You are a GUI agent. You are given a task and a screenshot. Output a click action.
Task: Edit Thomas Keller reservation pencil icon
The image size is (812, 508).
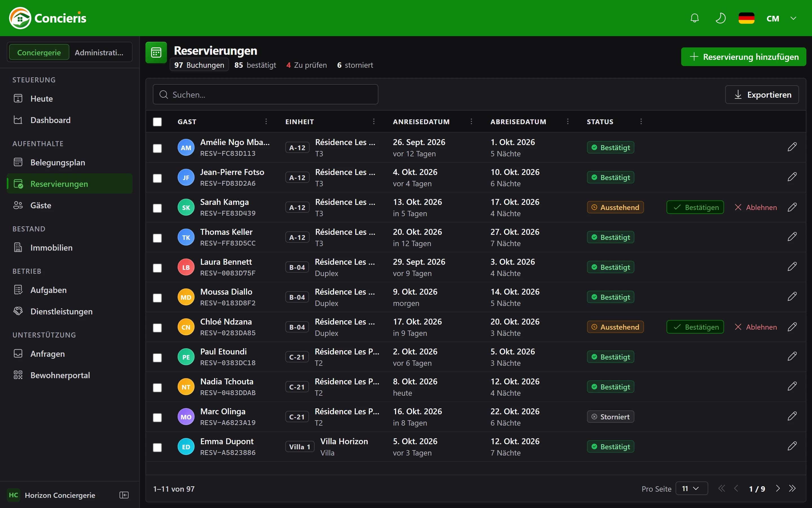792,237
